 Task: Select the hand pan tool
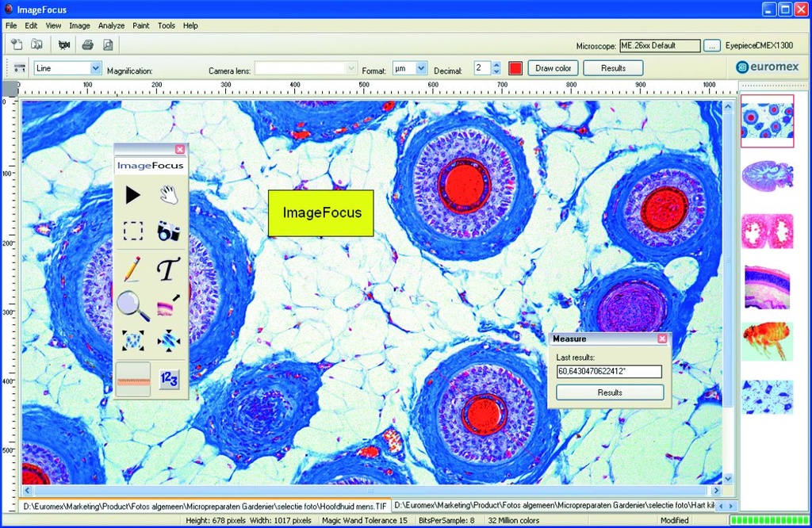point(168,195)
